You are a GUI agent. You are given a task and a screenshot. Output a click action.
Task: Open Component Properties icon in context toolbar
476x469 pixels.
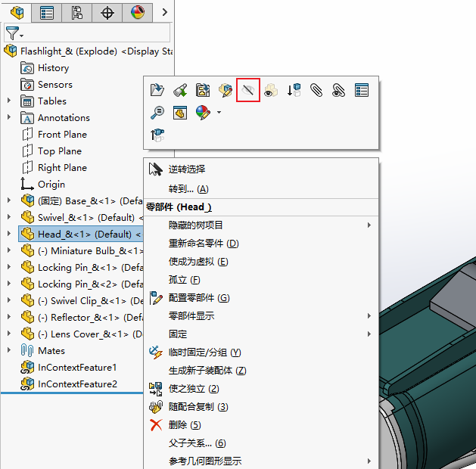(x=362, y=91)
